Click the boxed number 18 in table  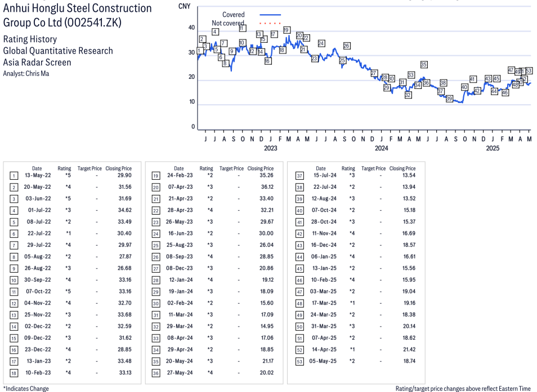coord(14,373)
